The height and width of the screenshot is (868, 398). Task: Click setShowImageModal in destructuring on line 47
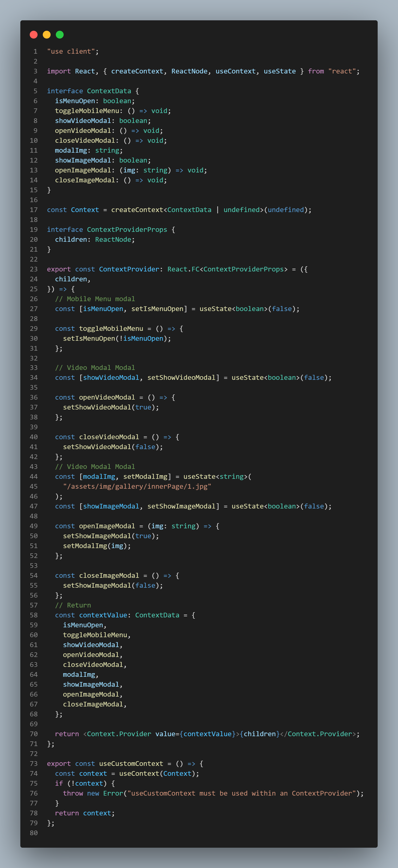click(182, 506)
